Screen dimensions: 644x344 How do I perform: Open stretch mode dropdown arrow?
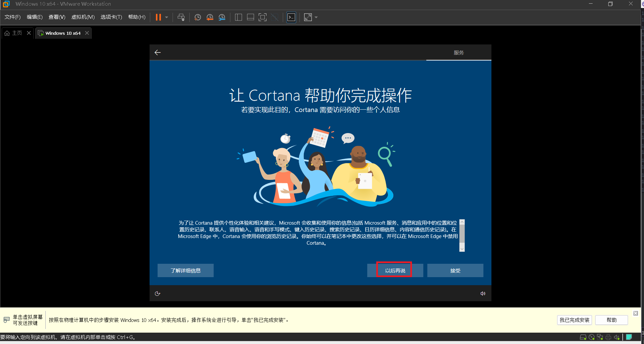point(316,17)
